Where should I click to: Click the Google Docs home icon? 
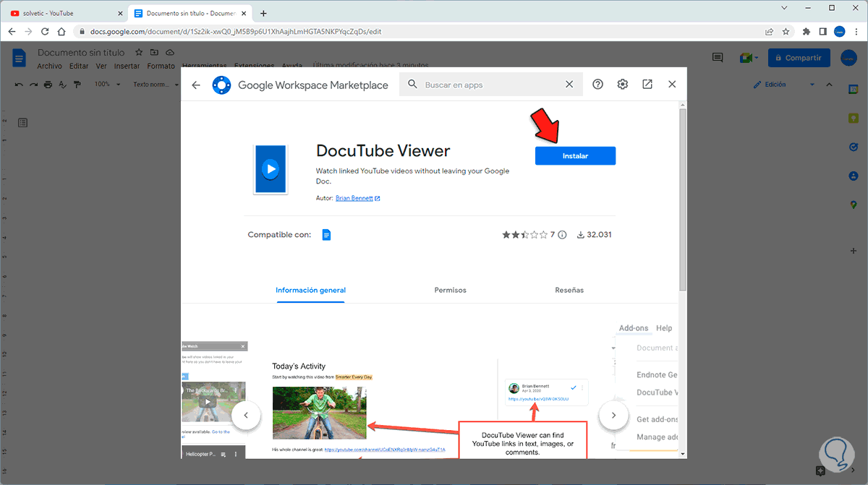(20, 58)
